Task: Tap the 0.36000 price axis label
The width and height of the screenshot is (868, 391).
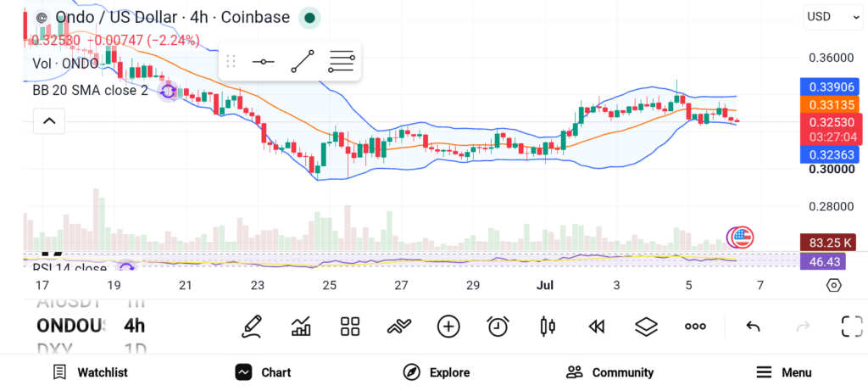Action: 832,59
